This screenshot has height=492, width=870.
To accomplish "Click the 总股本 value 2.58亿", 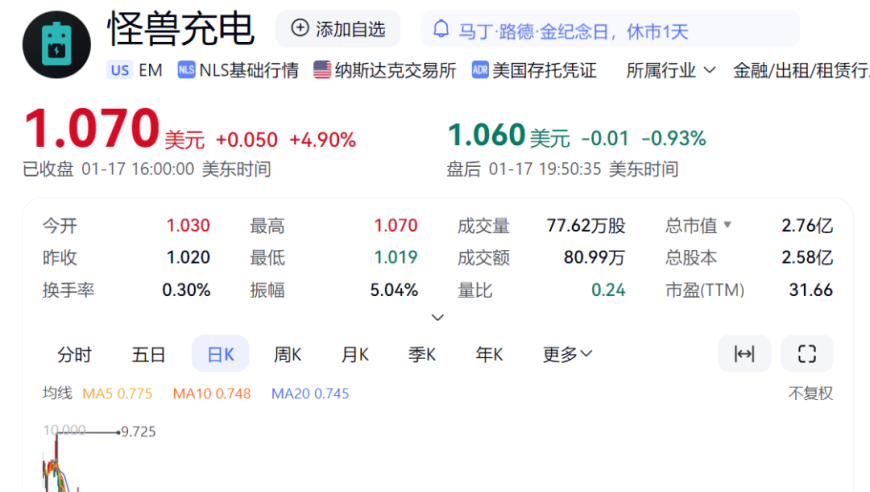I will (807, 257).
